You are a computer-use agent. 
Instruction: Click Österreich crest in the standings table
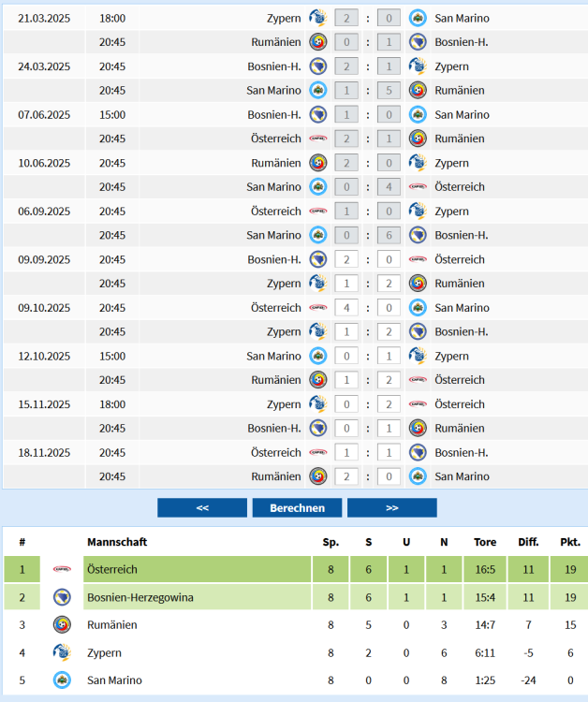[62, 569]
